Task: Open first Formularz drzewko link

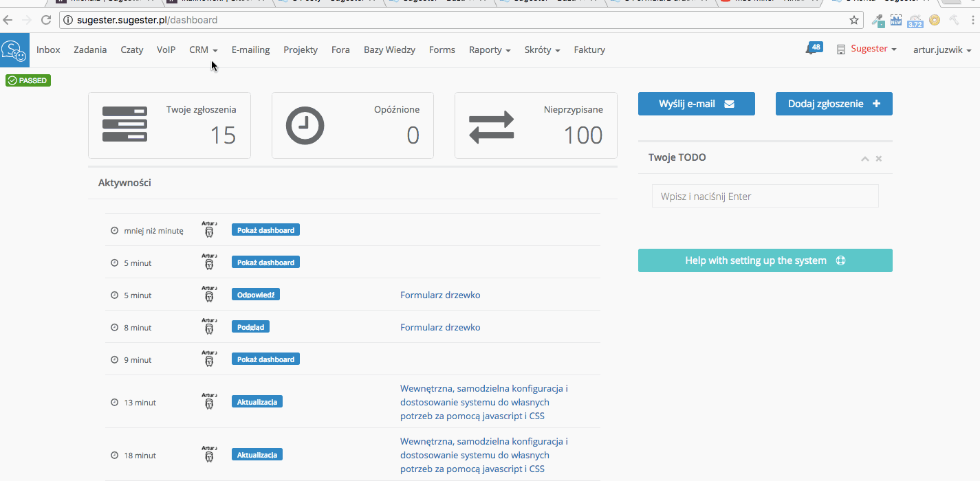Action: click(440, 295)
